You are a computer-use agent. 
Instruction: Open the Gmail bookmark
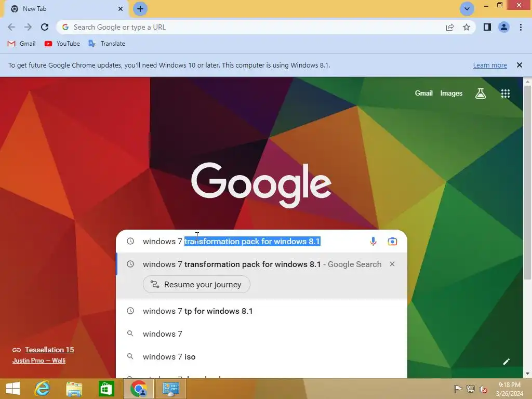(21, 44)
